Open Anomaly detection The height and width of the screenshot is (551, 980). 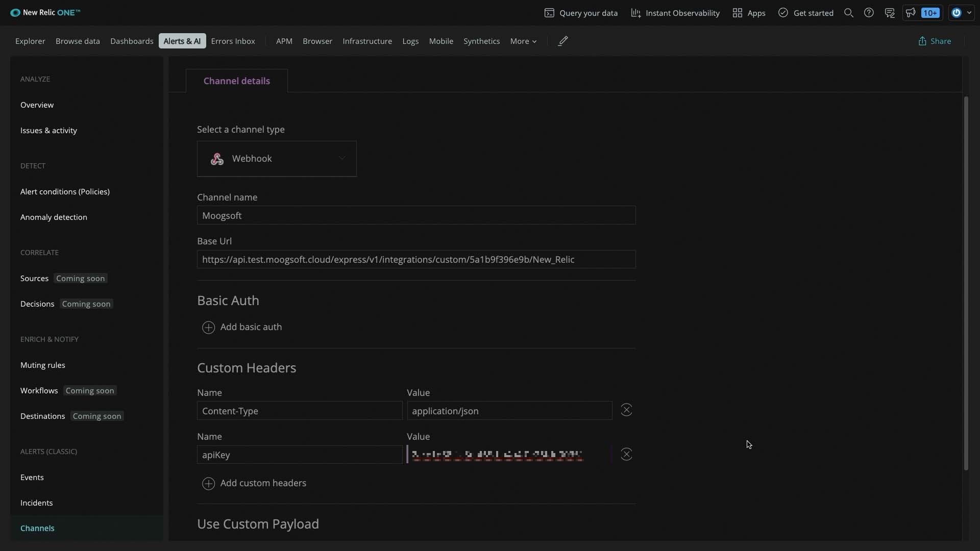[54, 217]
